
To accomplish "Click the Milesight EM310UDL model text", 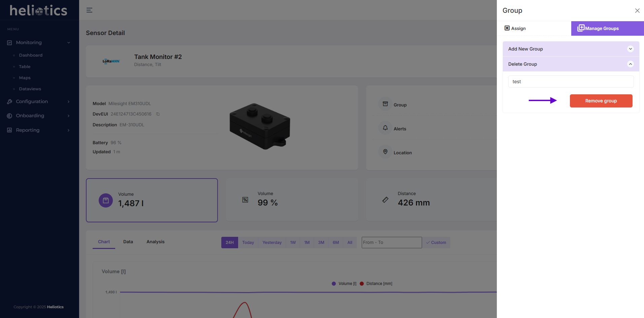I will [x=130, y=104].
